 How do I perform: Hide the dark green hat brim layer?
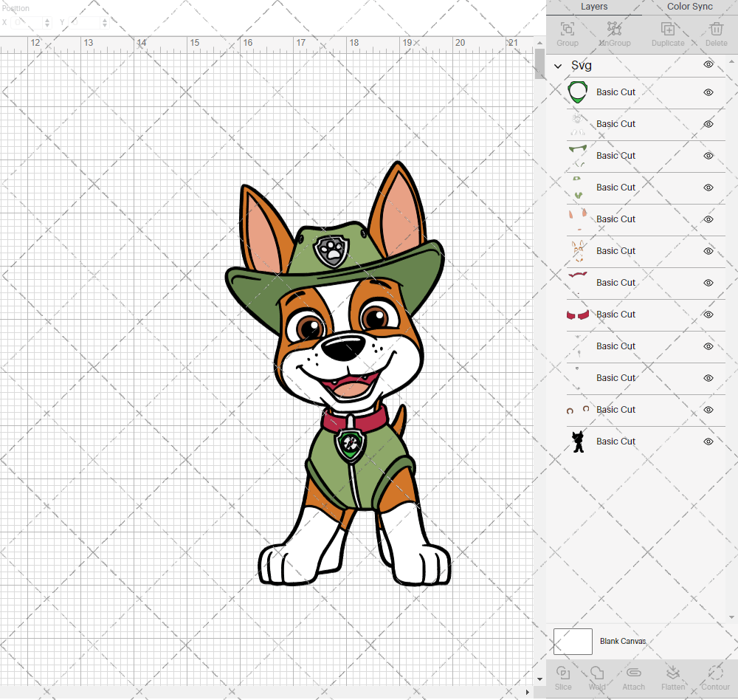click(x=708, y=156)
